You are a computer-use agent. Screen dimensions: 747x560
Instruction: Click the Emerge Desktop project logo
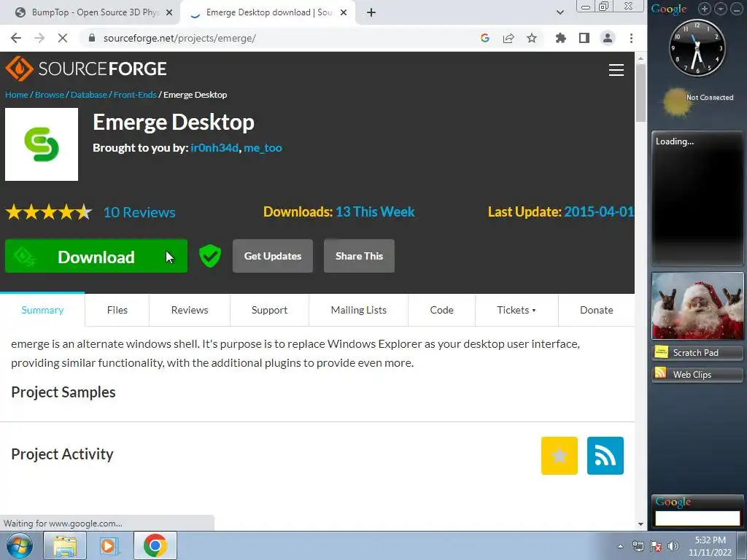(x=42, y=144)
